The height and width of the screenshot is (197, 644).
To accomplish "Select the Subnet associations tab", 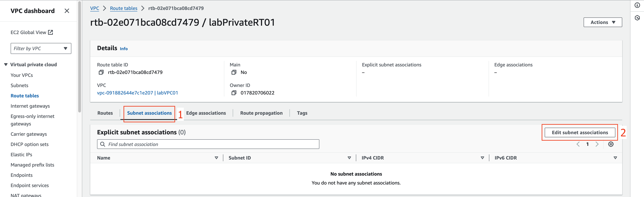I will 149,113.
